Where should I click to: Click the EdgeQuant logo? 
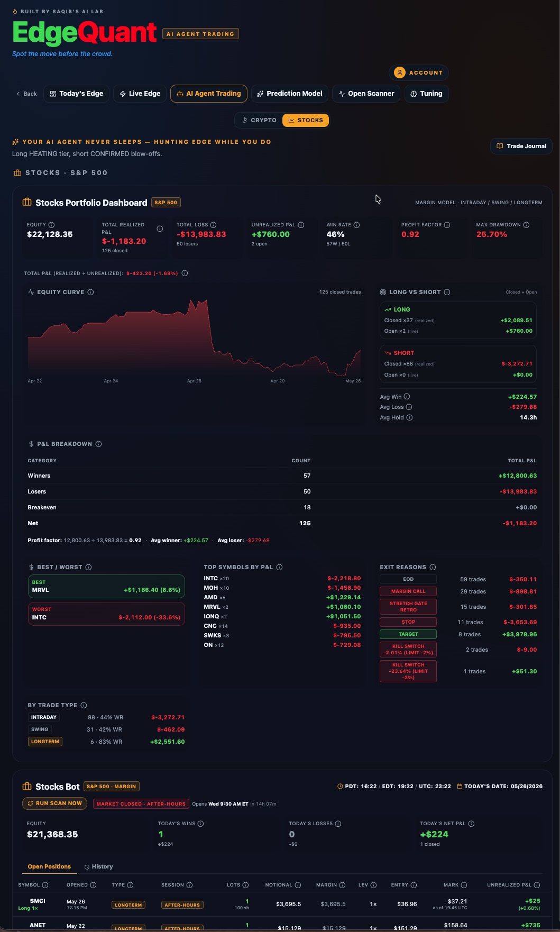coord(85,33)
